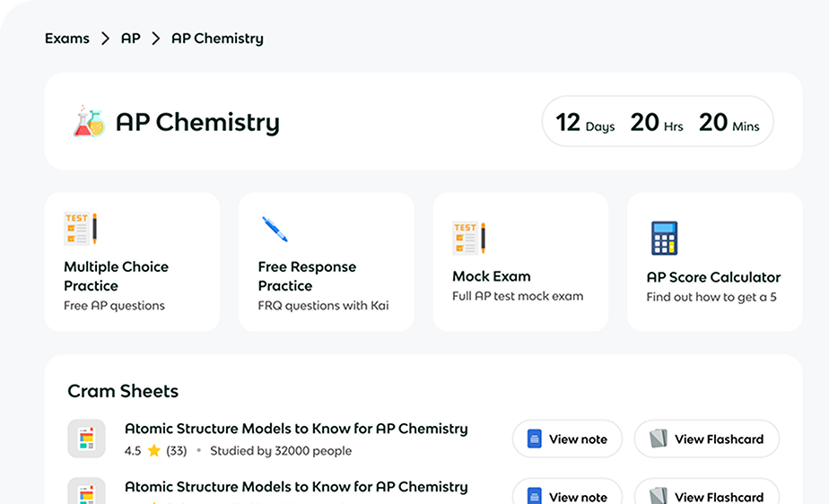Click the chevron between Exams and AP
The image size is (829, 504).
pyautogui.click(x=105, y=39)
